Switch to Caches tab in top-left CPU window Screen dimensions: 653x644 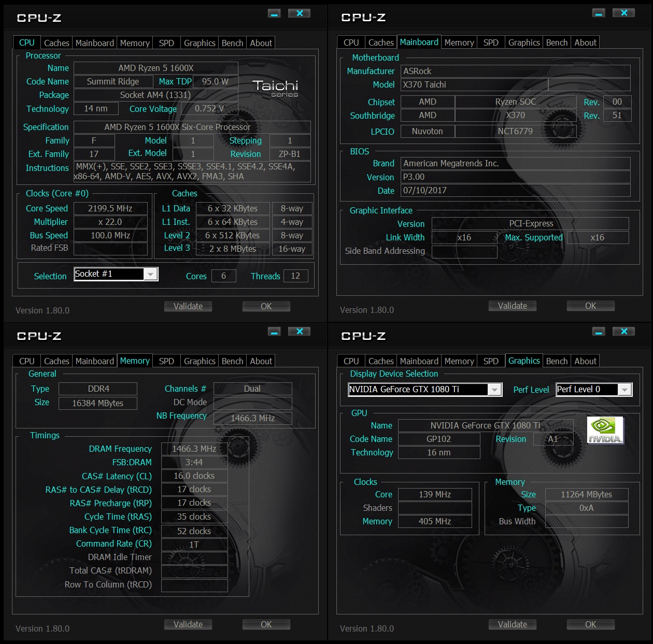[x=56, y=43]
